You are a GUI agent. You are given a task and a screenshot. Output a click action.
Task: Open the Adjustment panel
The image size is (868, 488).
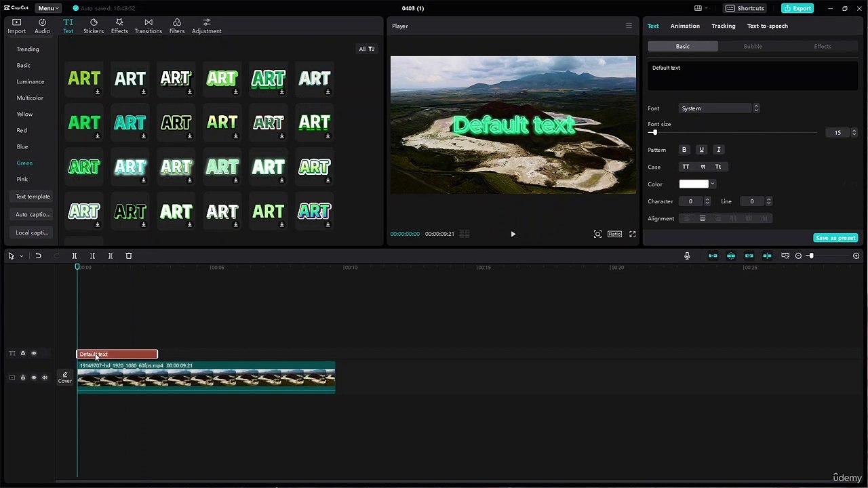(x=207, y=26)
